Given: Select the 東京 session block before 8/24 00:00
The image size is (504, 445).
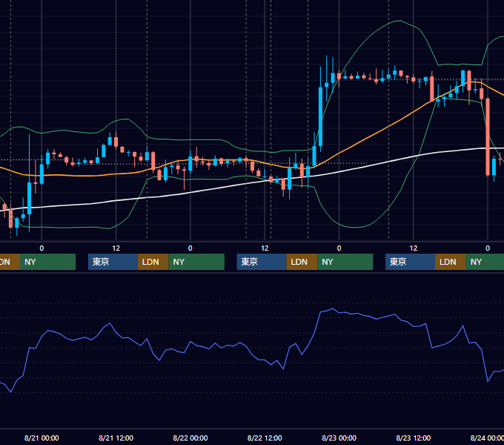Looking at the screenshot, I should click(410, 262).
